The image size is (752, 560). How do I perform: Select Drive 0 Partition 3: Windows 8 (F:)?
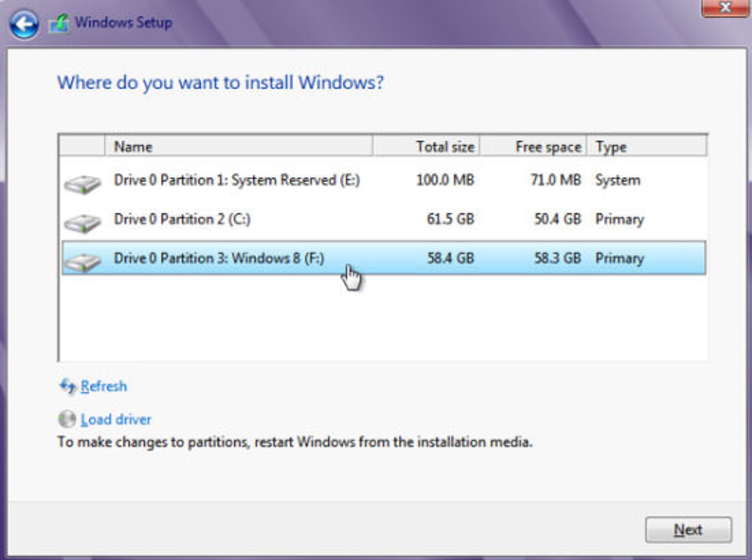point(384,258)
